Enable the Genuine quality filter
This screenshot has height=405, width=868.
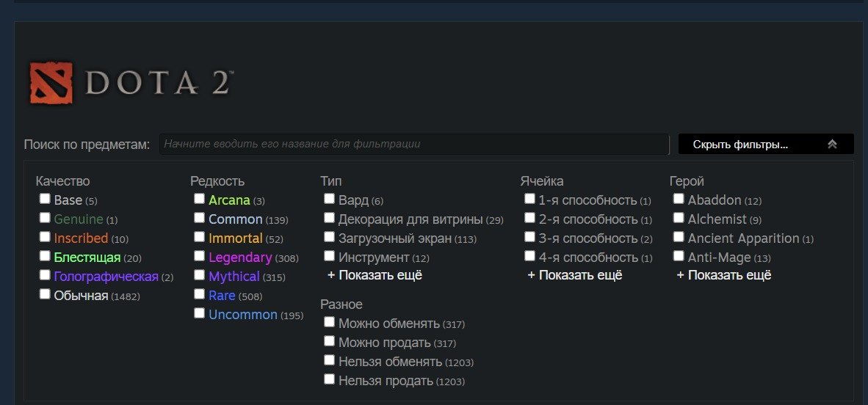coord(45,217)
